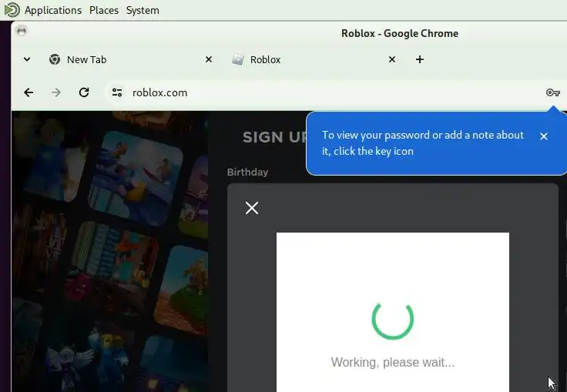Dismiss the blue password tip bubble
Viewport: 567px width, 392px height.
543,136
